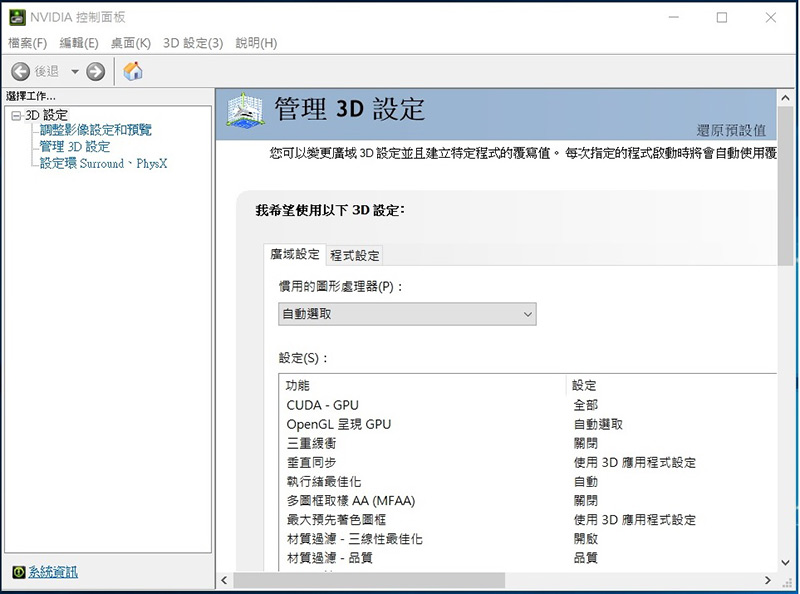This screenshot has height=594, width=800.
Task: Open the 系統資訊 link
Action: point(53,572)
